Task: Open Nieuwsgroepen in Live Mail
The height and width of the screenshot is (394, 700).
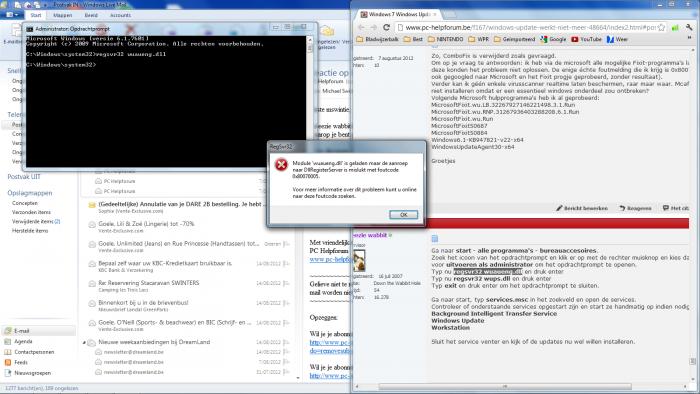Action: pyautogui.click(x=32, y=373)
